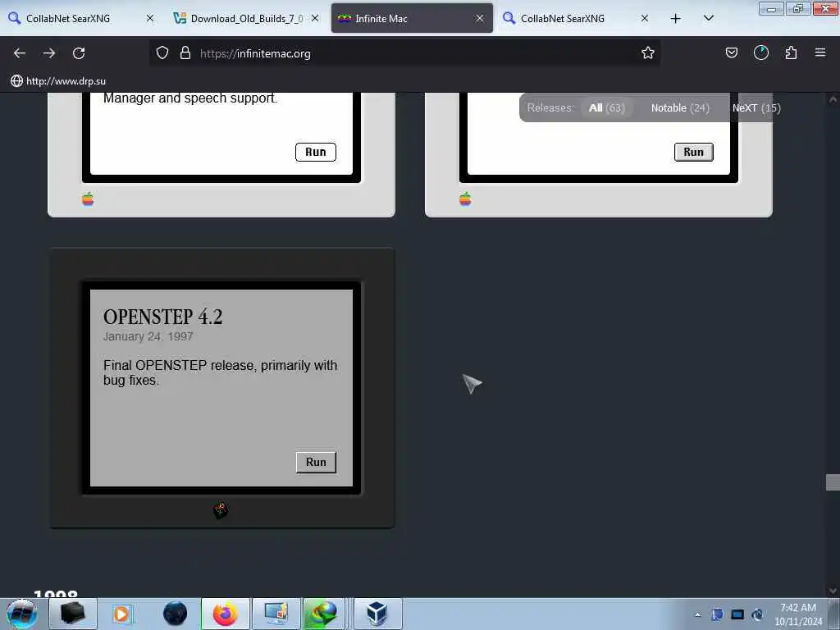Close the last CollabNet SearXNG tab
The image size is (840, 630).
click(645, 18)
